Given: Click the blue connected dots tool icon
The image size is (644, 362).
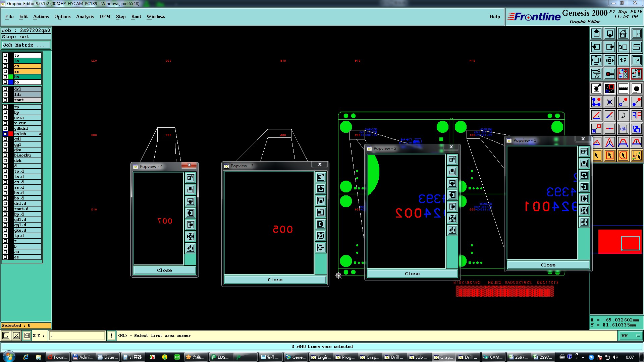Looking at the screenshot, I should [x=596, y=102].
